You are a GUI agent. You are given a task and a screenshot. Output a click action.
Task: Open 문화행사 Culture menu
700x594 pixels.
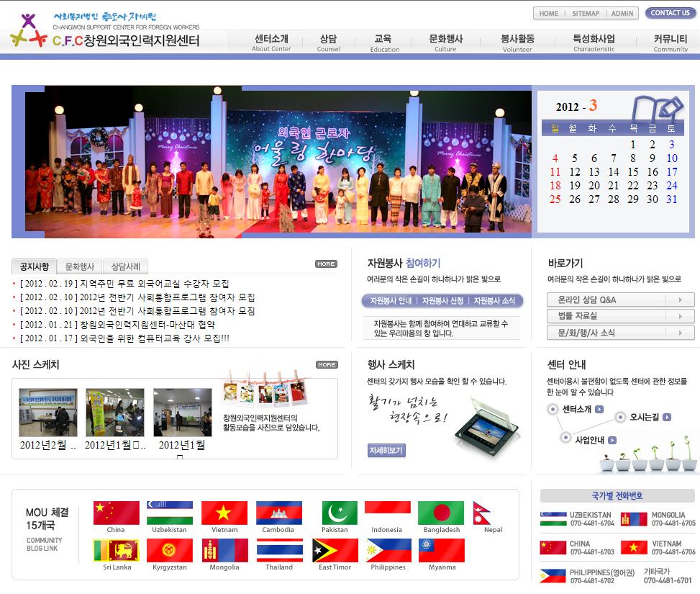445,43
